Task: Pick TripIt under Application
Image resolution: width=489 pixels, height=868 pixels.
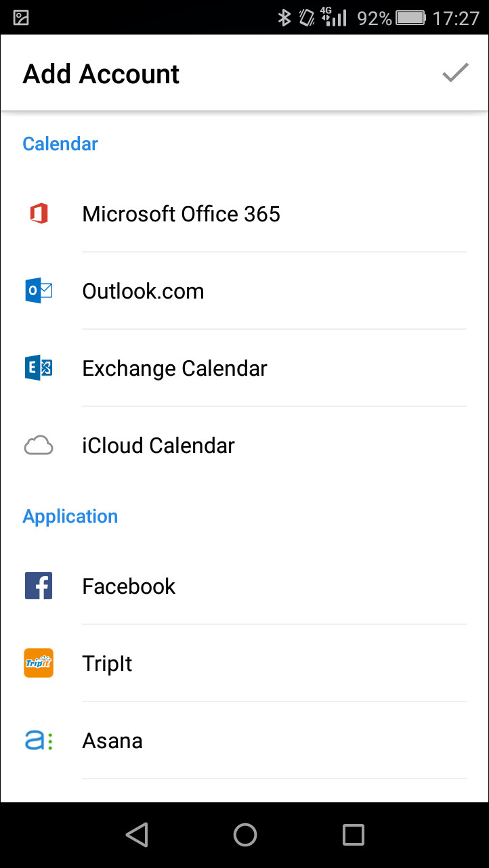Action: (107, 664)
